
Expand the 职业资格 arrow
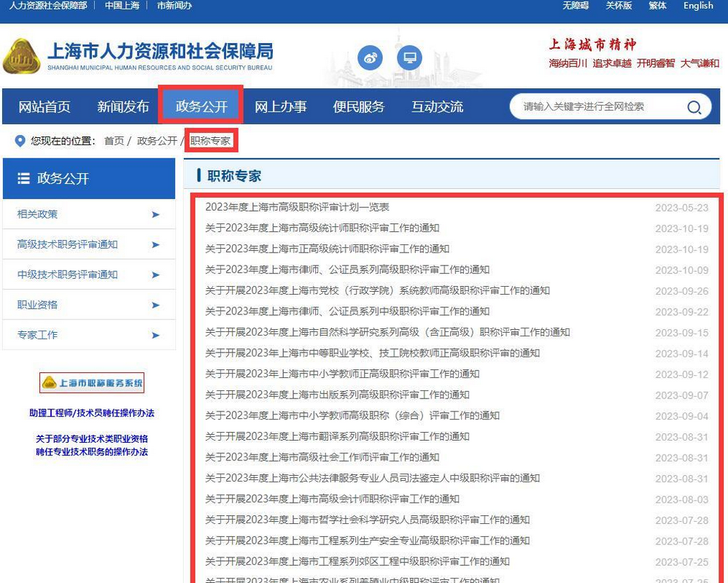[155, 305]
